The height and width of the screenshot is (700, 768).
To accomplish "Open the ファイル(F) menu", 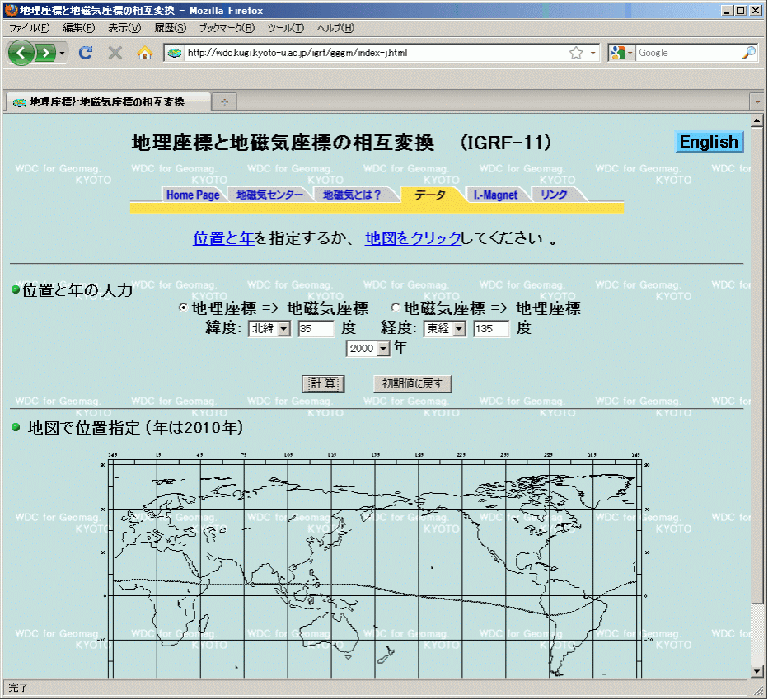I will click(30, 28).
